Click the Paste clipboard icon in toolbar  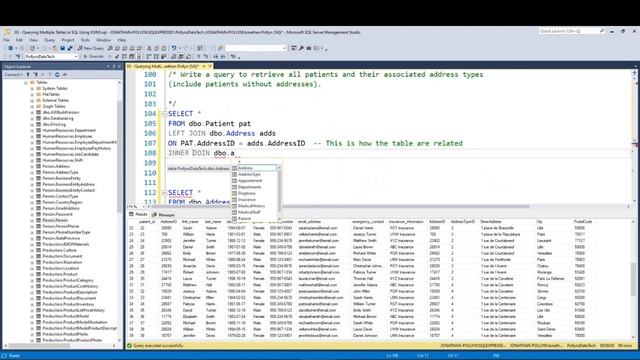point(164,48)
